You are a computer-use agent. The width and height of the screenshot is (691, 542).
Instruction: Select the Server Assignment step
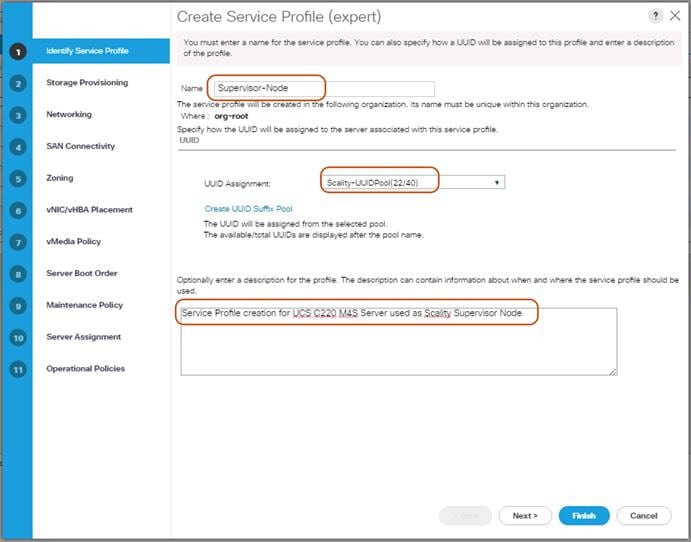(83, 337)
